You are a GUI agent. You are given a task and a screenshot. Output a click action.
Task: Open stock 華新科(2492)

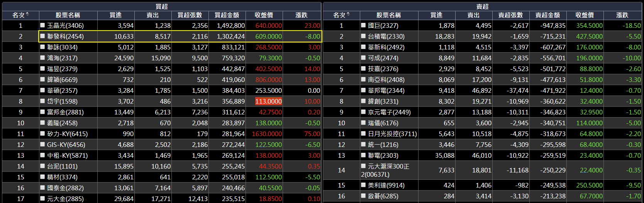point(386,47)
